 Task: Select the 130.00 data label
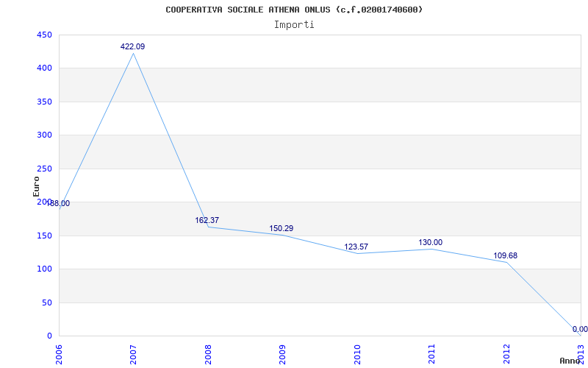pos(431,243)
